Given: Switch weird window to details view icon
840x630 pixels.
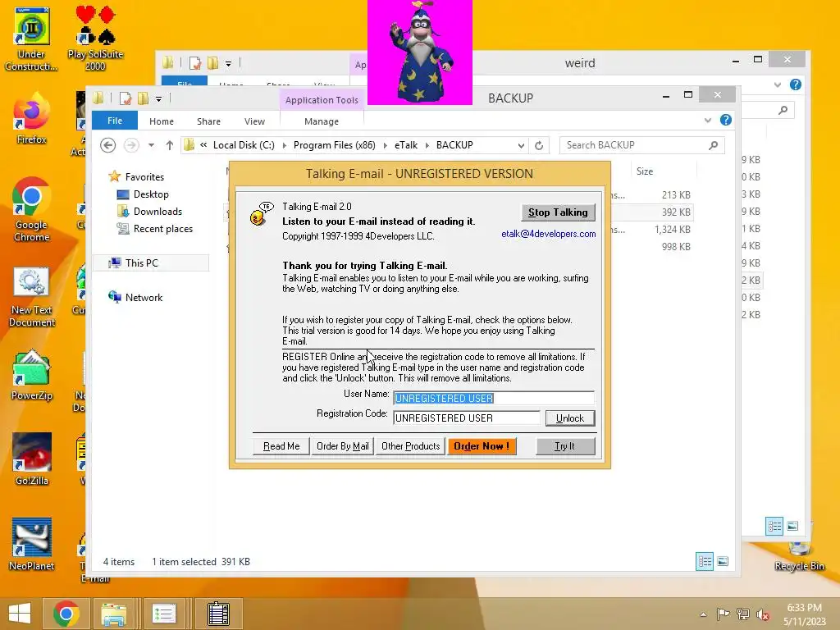Looking at the screenshot, I should 774,526.
